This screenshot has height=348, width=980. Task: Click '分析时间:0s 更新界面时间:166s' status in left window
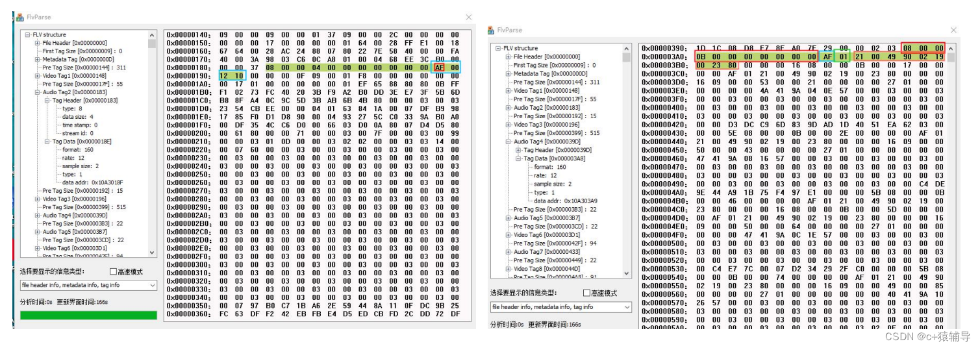click(x=64, y=302)
